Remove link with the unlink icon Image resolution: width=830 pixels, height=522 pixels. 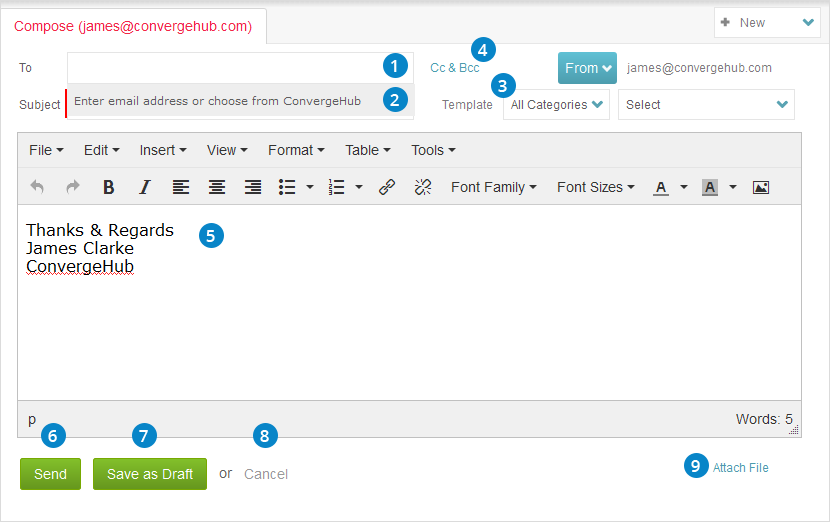[x=423, y=187]
